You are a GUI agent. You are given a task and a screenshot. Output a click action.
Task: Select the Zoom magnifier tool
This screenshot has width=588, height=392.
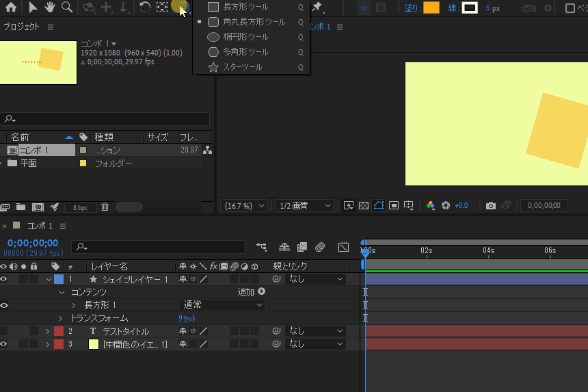click(x=67, y=7)
